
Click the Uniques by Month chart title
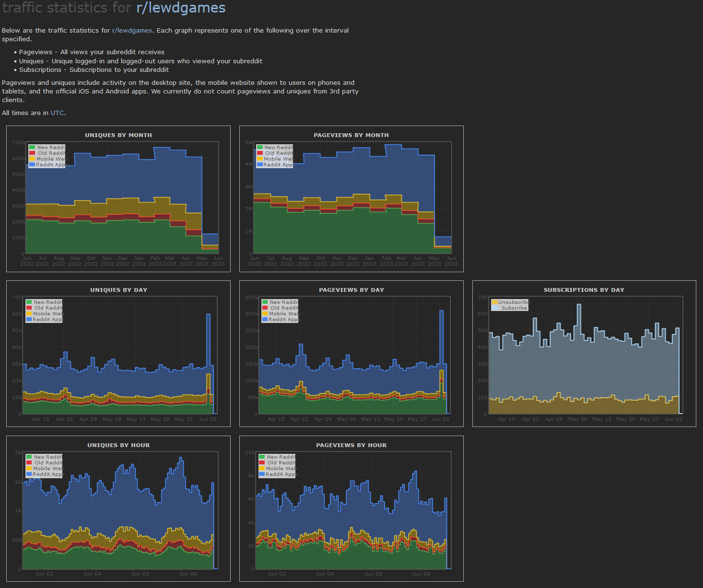point(118,135)
